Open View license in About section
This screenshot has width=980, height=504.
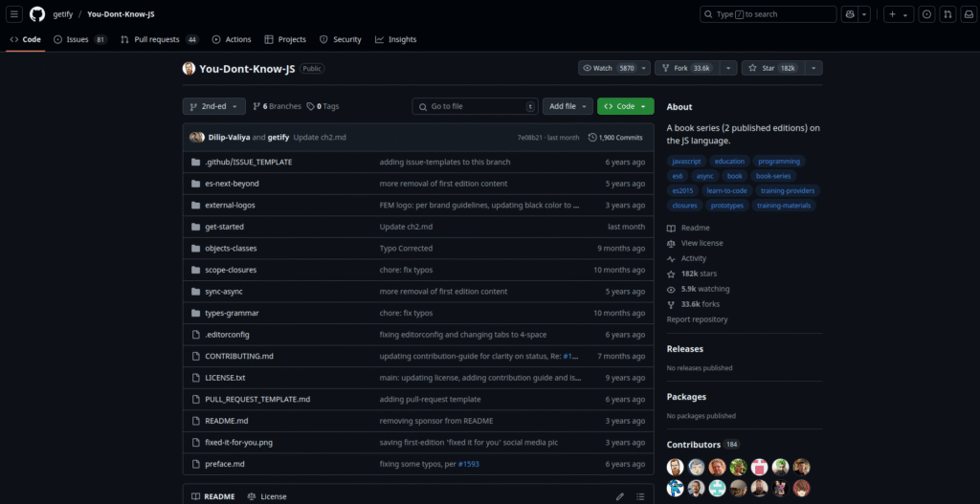click(695, 243)
